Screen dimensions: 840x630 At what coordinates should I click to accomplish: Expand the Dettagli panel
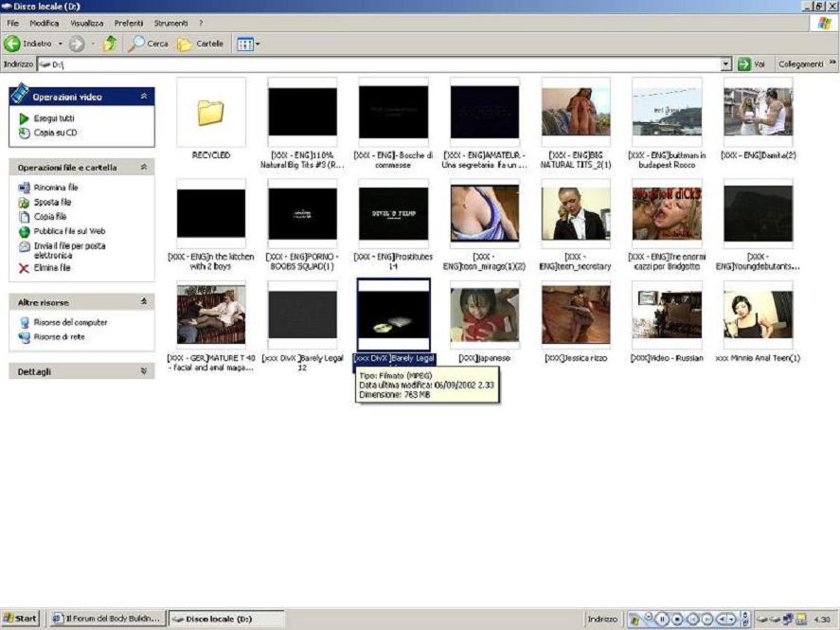pyautogui.click(x=144, y=372)
